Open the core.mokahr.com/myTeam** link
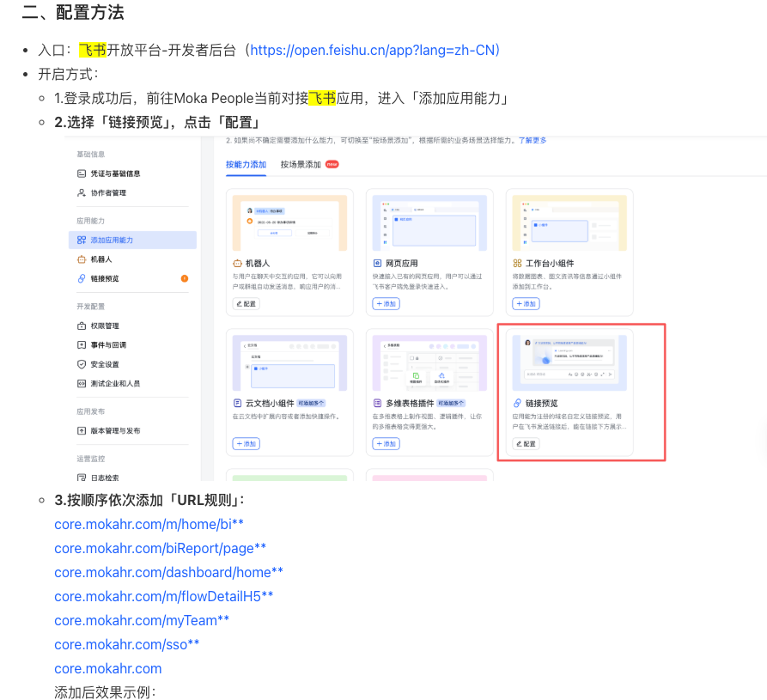Viewport: 767px width, 700px height. (142, 620)
